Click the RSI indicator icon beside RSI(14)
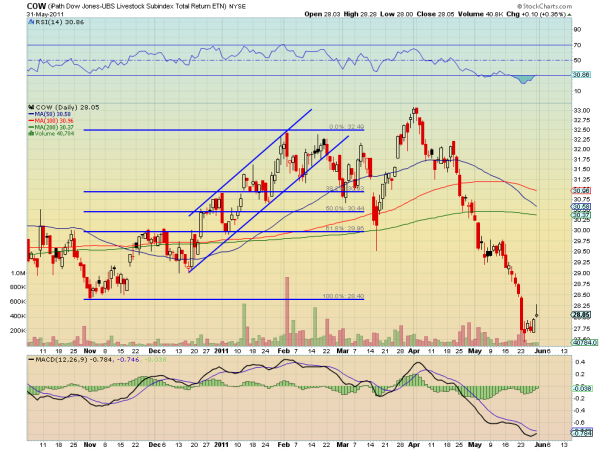The height and width of the screenshot is (450, 600). coord(31,22)
